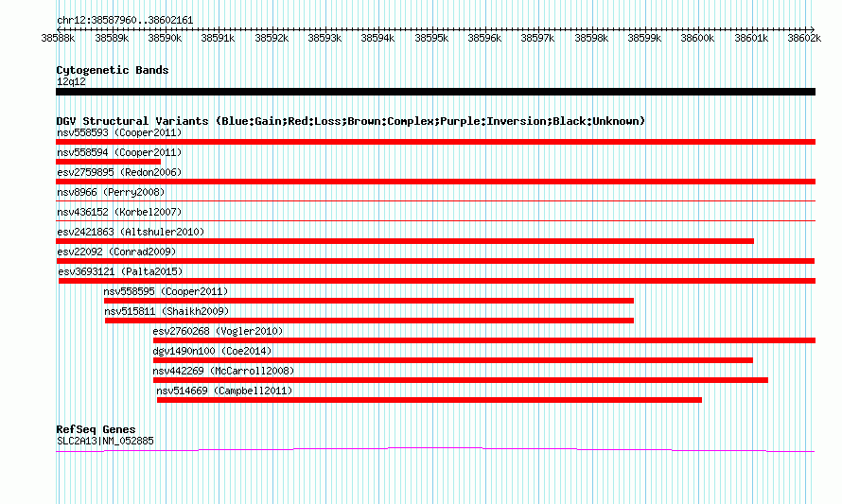Click the esv2421863 (Altshuler2010) loss bar
Screen dimensions: 842x504
click(405, 241)
